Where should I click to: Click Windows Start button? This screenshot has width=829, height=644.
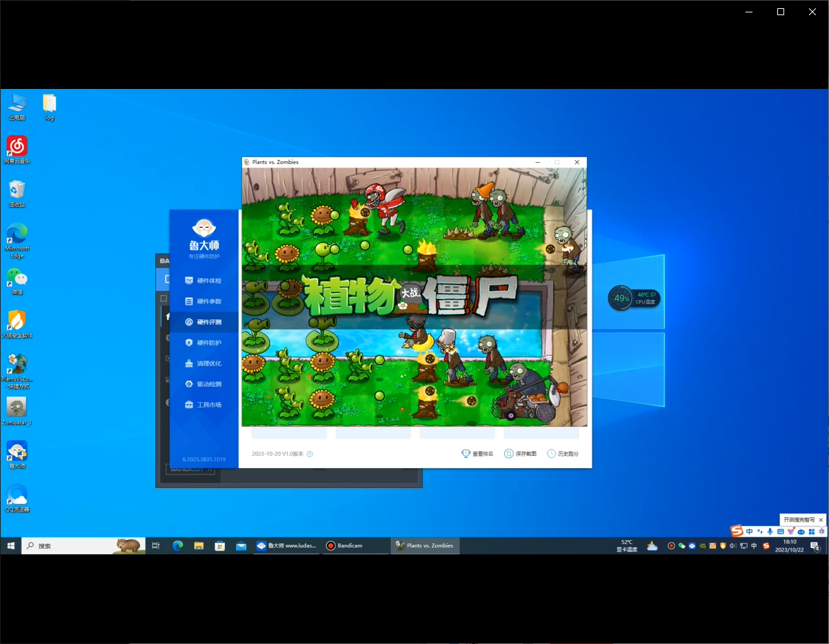pos(10,545)
